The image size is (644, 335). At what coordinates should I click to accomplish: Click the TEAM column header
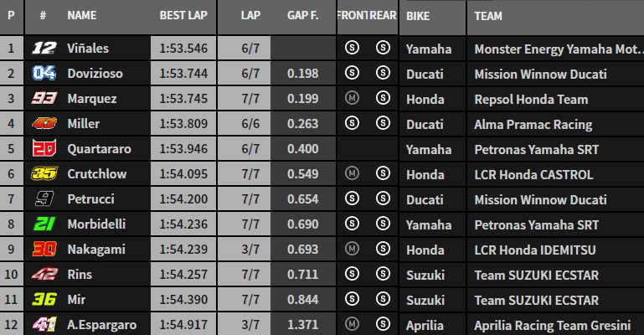click(488, 16)
